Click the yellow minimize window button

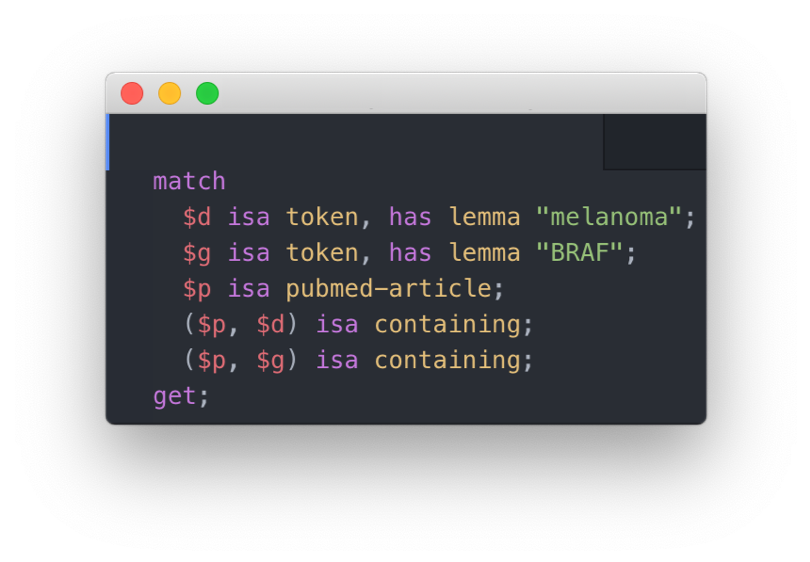click(169, 93)
